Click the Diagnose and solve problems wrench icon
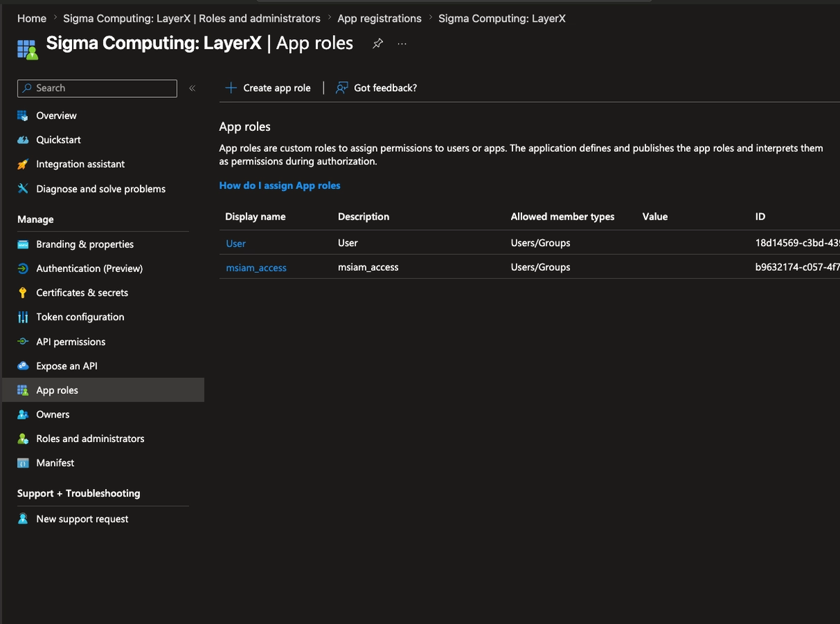The width and height of the screenshot is (840, 624). click(22, 189)
